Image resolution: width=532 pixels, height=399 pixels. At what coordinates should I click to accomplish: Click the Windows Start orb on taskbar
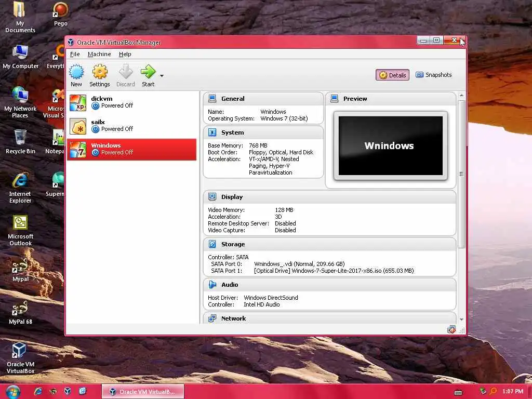click(13, 392)
